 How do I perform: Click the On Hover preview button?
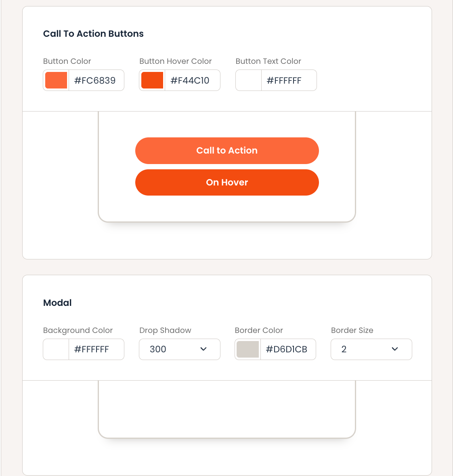pos(227,183)
